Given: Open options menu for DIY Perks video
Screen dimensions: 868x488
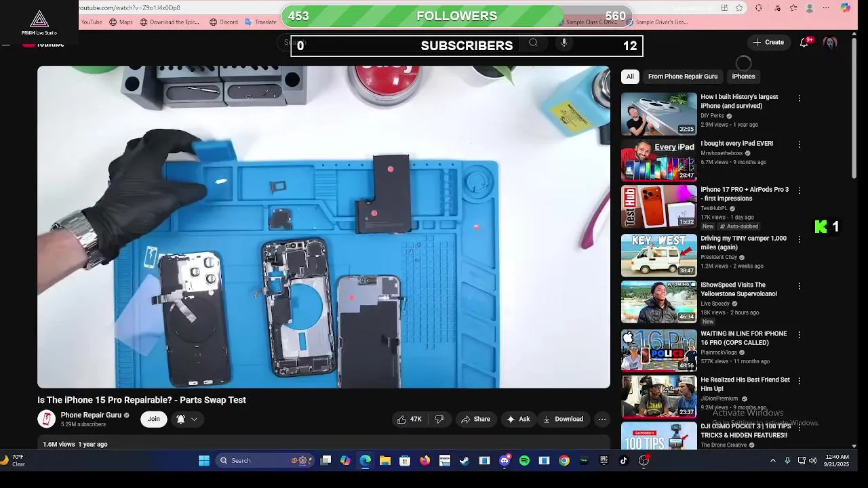Looking at the screenshot, I should [x=799, y=98].
